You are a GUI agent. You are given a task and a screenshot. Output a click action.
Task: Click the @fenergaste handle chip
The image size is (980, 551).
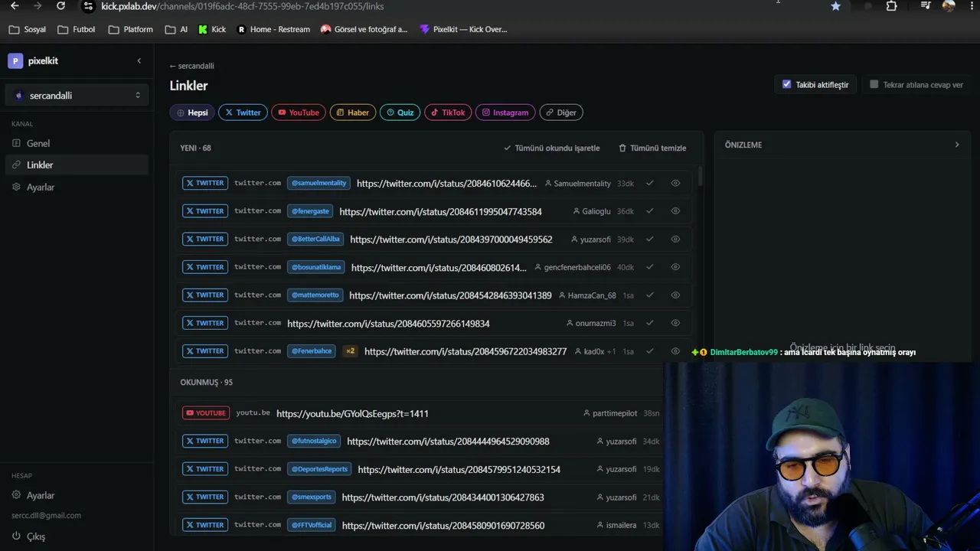[x=310, y=211]
